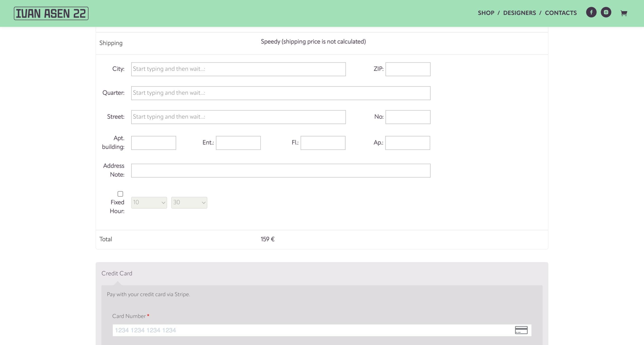Screen dimensions: 644x345
Task: Select the Credit Card payment method label
Action: 117,273
